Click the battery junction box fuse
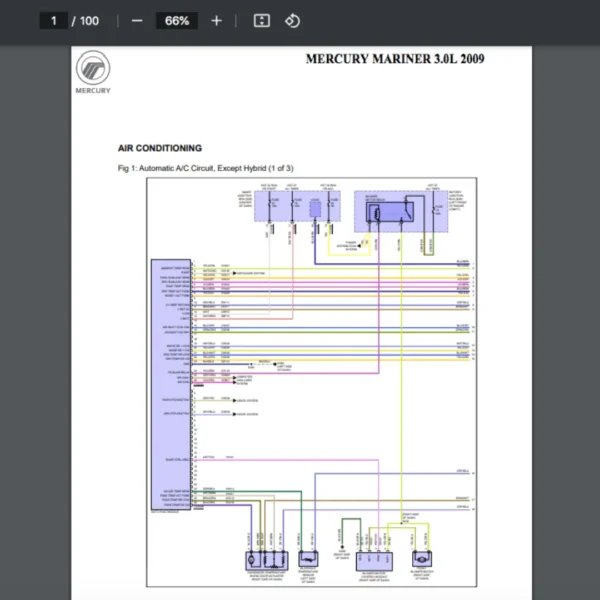 pyautogui.click(x=433, y=209)
